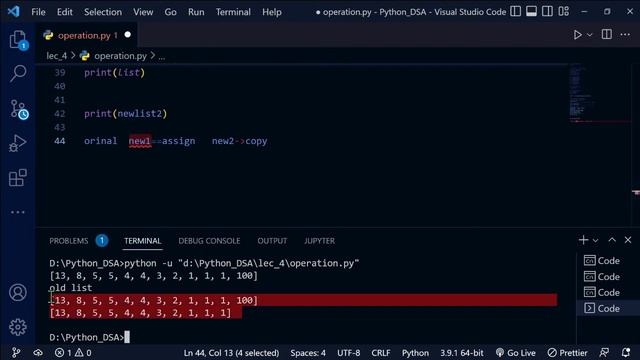Open run options dropdown next to play
This screenshot has width=640, height=360.
click(589, 35)
